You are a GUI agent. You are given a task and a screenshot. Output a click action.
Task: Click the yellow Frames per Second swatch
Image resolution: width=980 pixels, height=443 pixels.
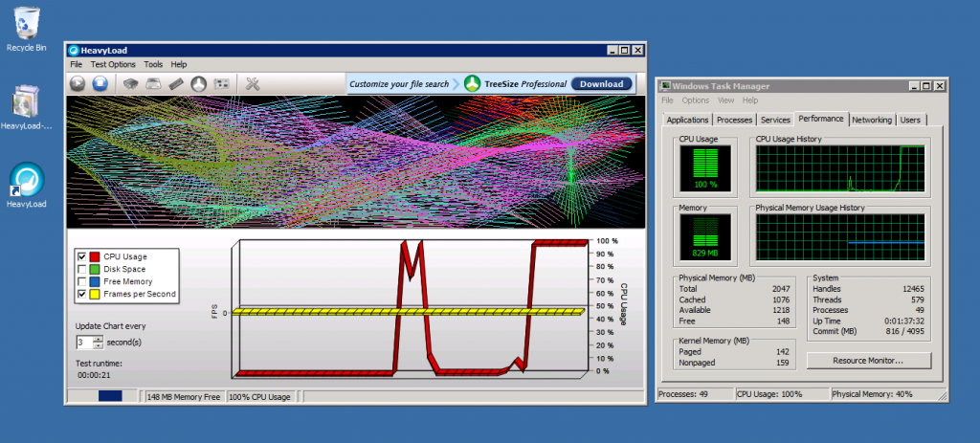coord(95,294)
